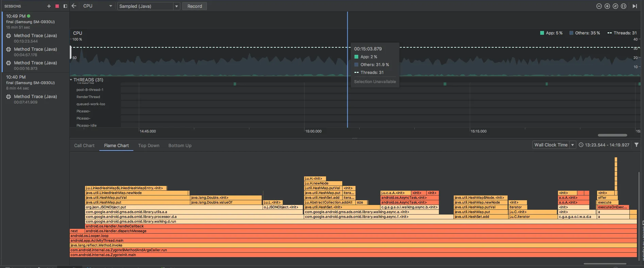Collapse the THREADS (31) section
Image resolution: width=644 pixels, height=268 pixels.
[x=71, y=80]
